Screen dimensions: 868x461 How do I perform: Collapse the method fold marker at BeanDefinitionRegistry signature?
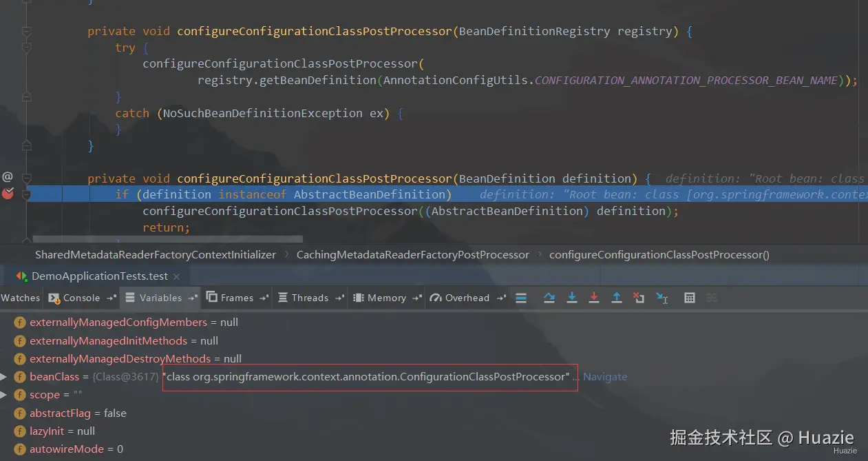tap(26, 32)
